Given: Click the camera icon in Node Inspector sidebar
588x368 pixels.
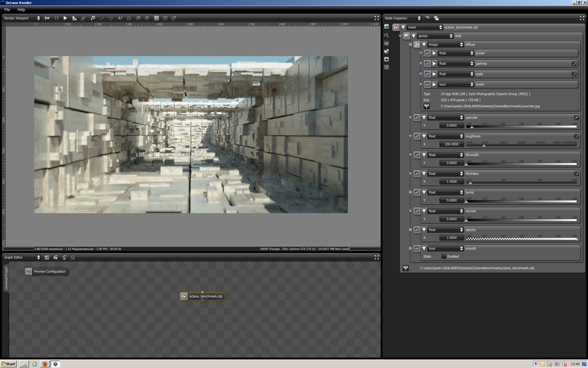Looking at the screenshot, I should pos(386,35).
